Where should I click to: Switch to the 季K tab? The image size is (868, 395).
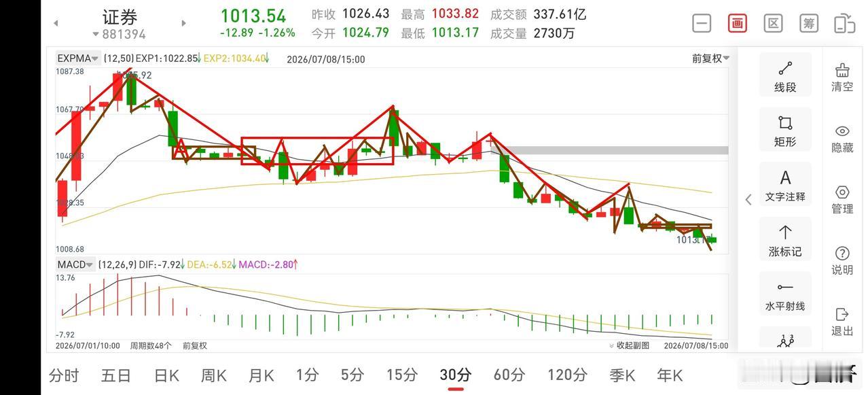[621, 375]
